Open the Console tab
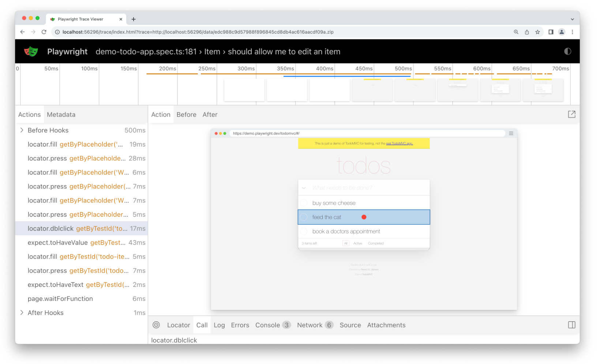 (273, 325)
